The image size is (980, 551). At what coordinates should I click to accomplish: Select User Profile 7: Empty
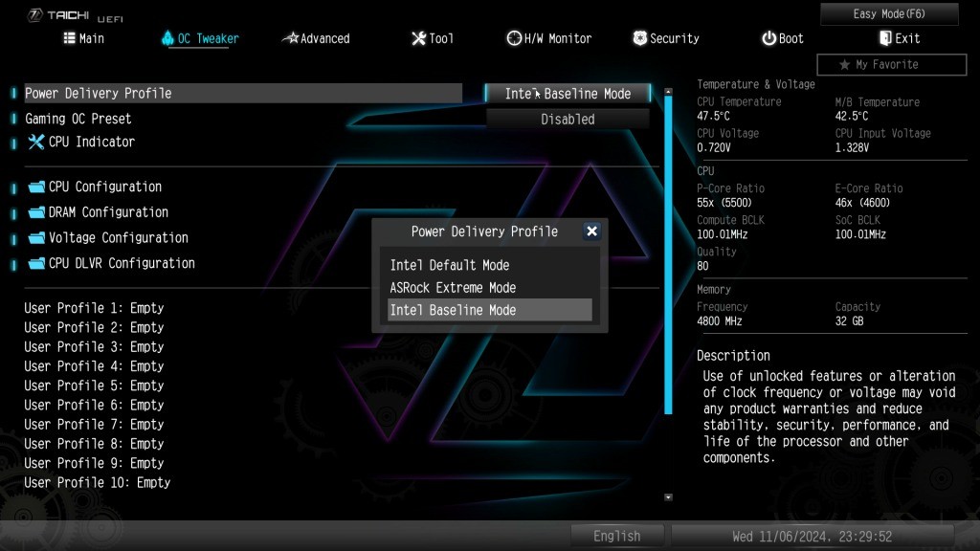(x=94, y=424)
